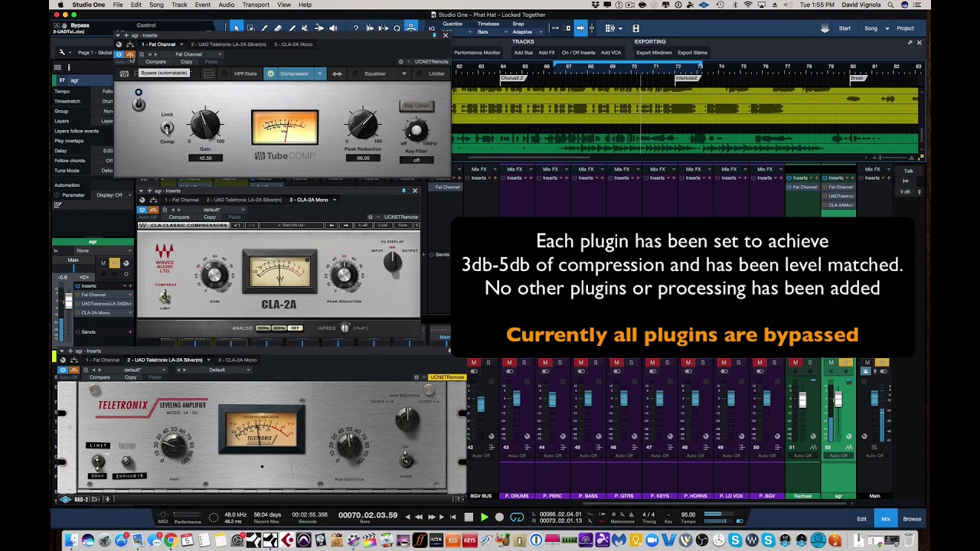Viewport: 980px width, 551px height.
Task: Mute the P. DRUMS mixer channel
Action: (509, 362)
